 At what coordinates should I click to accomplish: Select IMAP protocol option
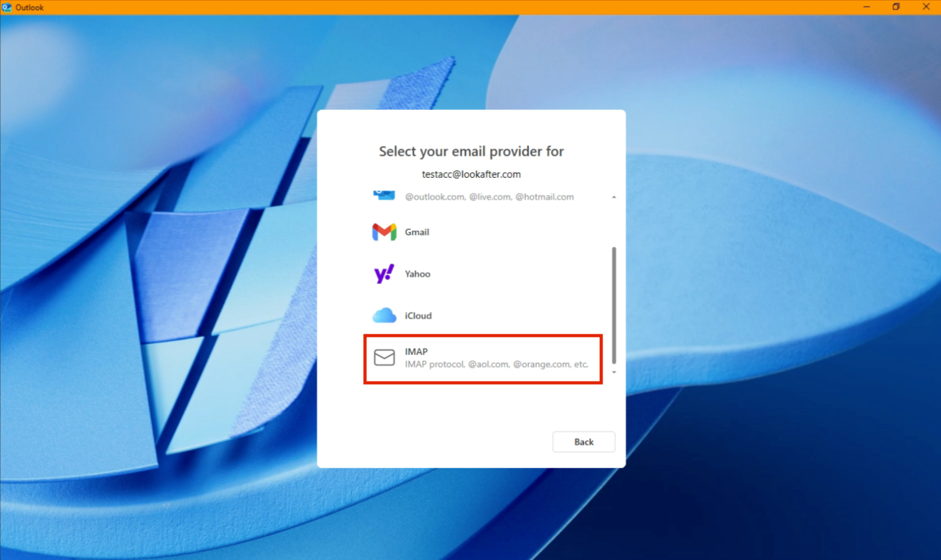tap(483, 359)
